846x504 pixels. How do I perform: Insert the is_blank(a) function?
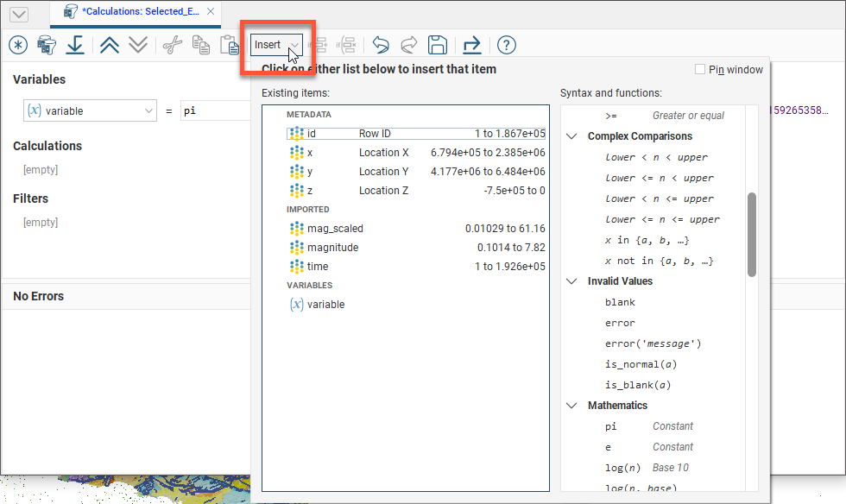click(638, 385)
